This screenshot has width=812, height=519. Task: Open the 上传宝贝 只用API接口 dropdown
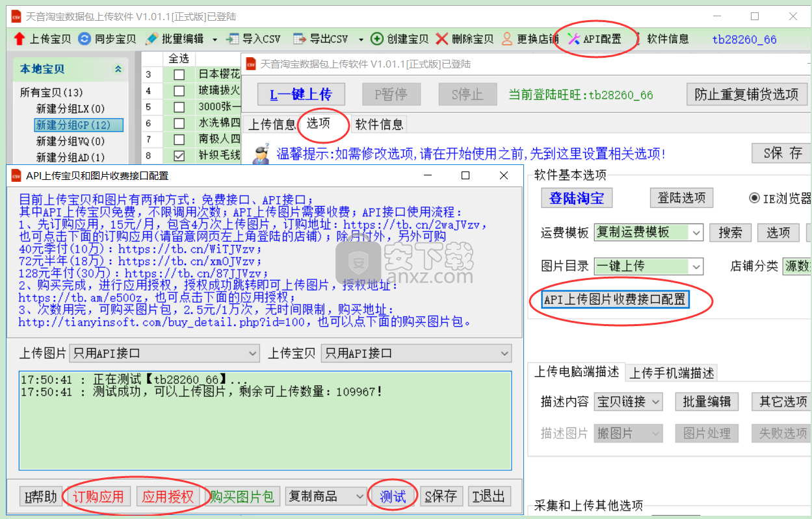click(x=416, y=353)
